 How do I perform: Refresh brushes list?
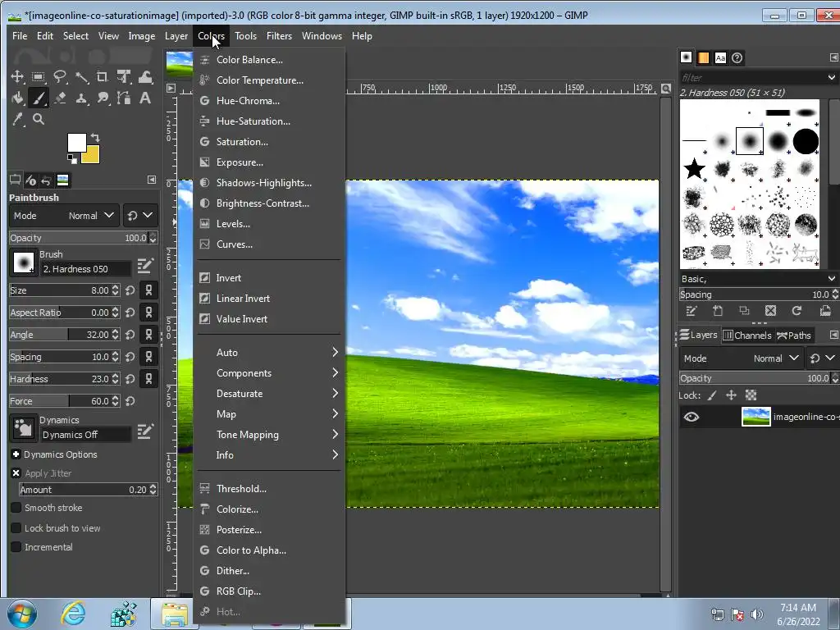point(797,311)
